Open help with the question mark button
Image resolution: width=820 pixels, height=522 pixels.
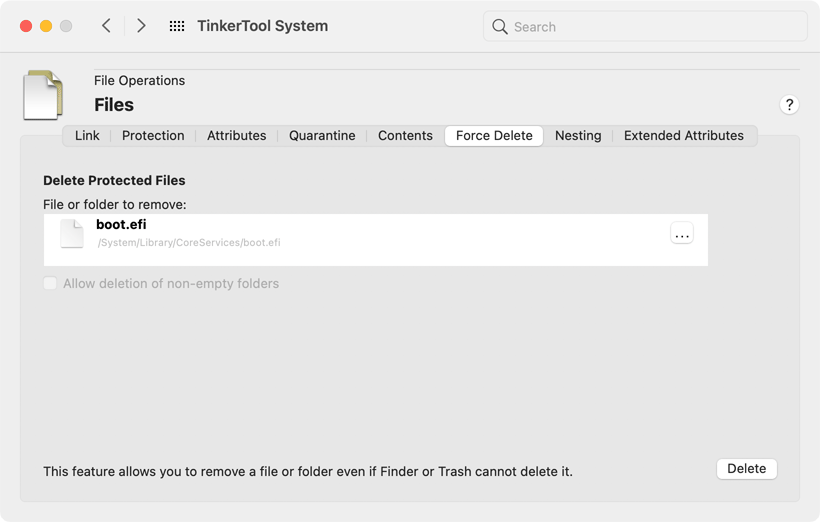[x=789, y=105]
